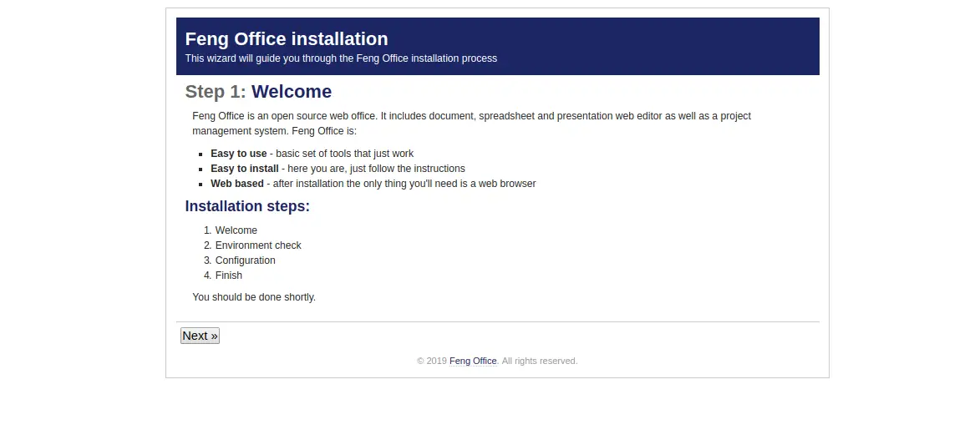Open the Feng Office footer link
This screenshot has height=445, width=980.
coord(473,362)
